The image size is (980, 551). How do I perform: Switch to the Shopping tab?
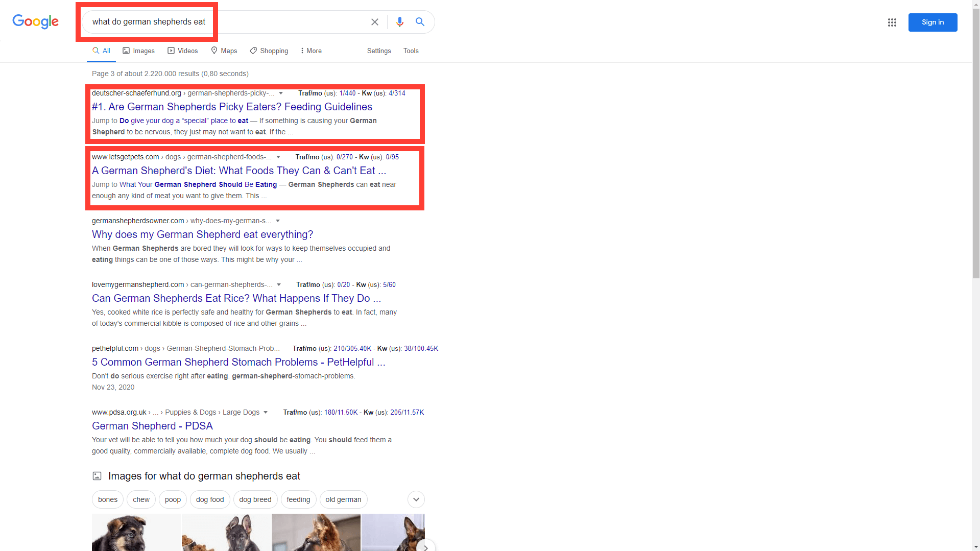coord(269,51)
